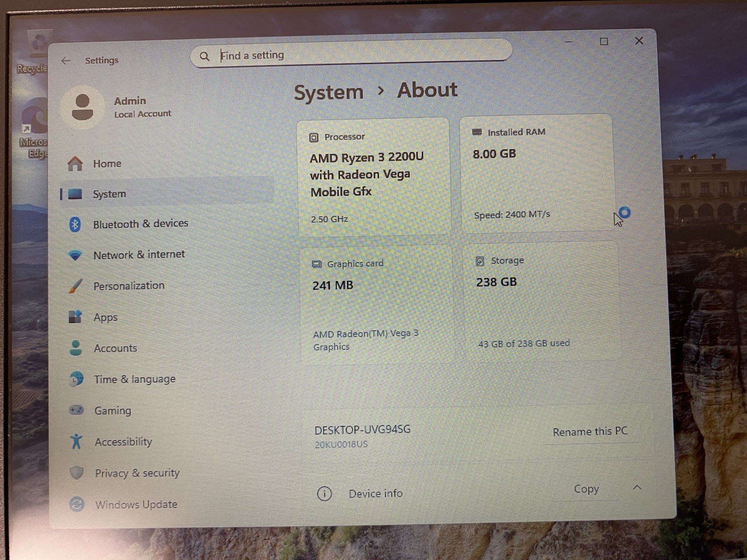Click the System breadcrumb link
The width and height of the screenshot is (747, 560).
pyautogui.click(x=329, y=92)
